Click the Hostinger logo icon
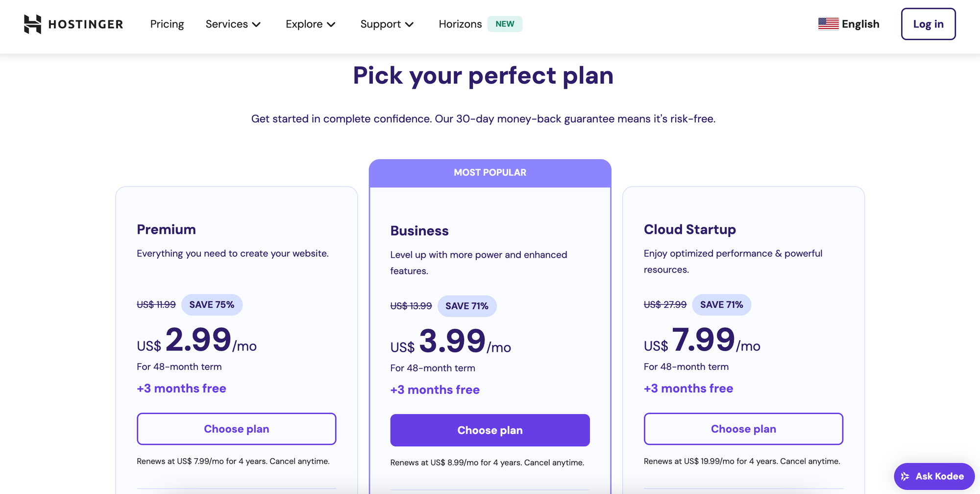The height and width of the screenshot is (494, 980). [33, 24]
